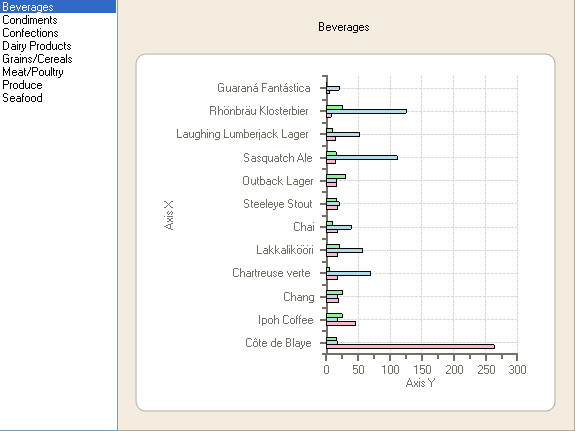
Task: Click the green Outback Lager bar
Action: tap(336, 176)
